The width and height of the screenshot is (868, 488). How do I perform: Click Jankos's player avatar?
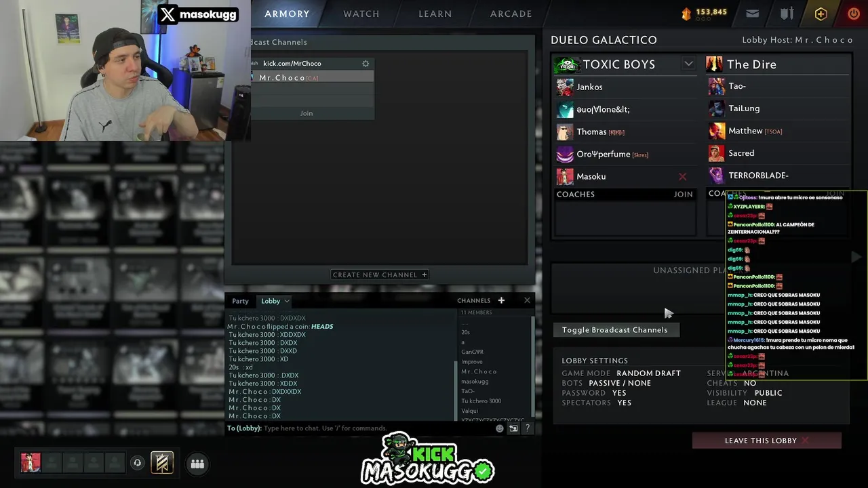565,87
